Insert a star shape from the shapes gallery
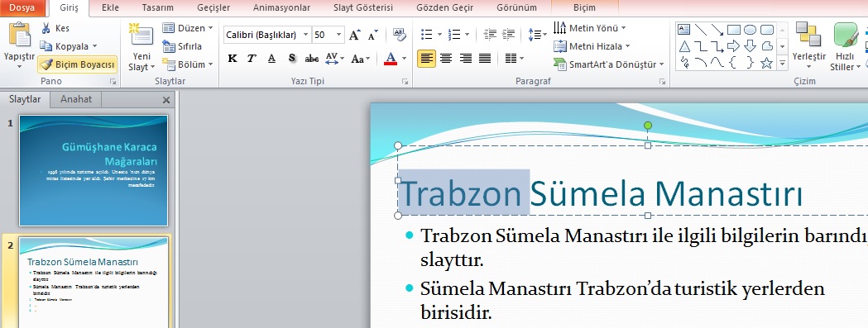The height and width of the screenshot is (328, 868). coord(766,63)
